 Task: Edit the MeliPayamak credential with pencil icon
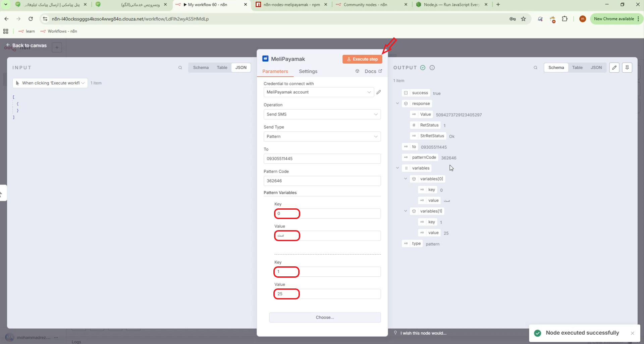379,92
